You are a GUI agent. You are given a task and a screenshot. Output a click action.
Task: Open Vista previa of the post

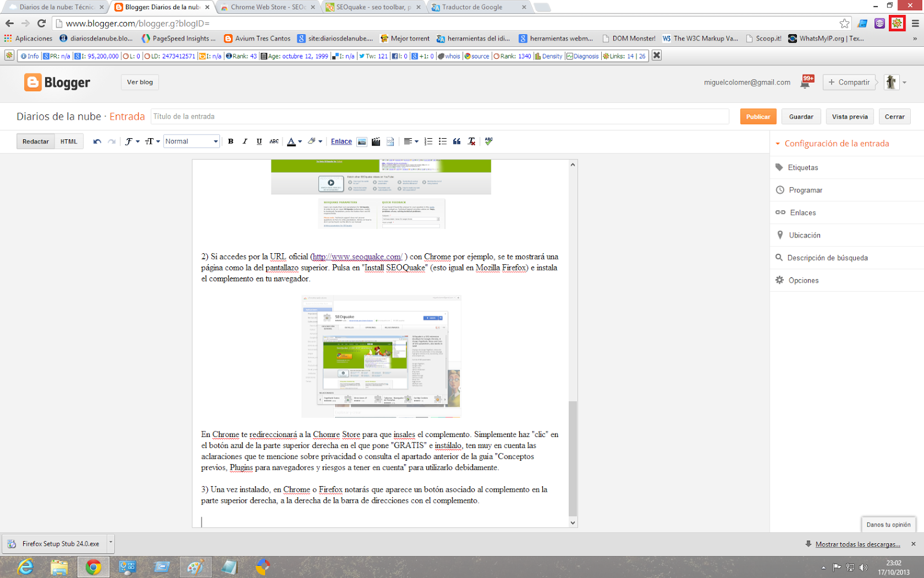(850, 117)
